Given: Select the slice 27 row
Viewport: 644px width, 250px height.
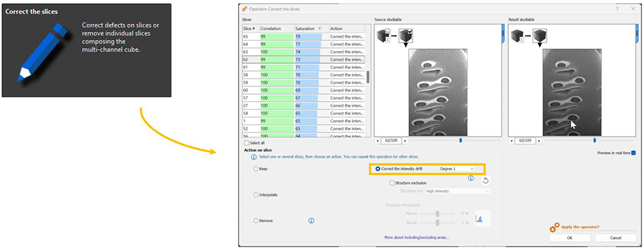Looking at the screenshot, I should (x=303, y=105).
